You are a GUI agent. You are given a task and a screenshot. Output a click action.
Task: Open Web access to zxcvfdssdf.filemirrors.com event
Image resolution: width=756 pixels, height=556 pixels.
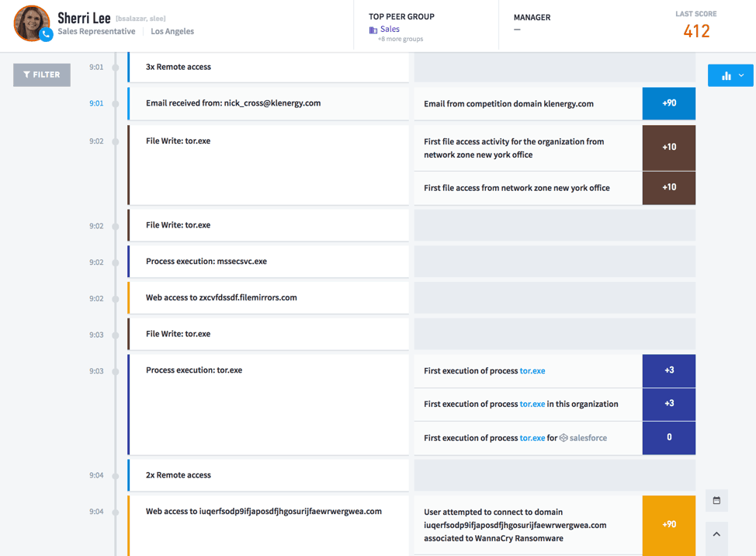(x=268, y=297)
